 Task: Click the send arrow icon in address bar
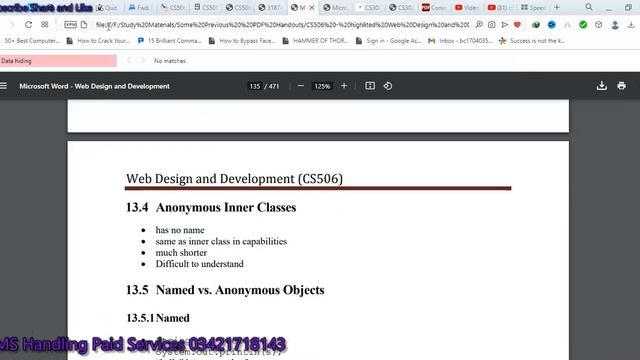pyautogui.click(x=504, y=24)
